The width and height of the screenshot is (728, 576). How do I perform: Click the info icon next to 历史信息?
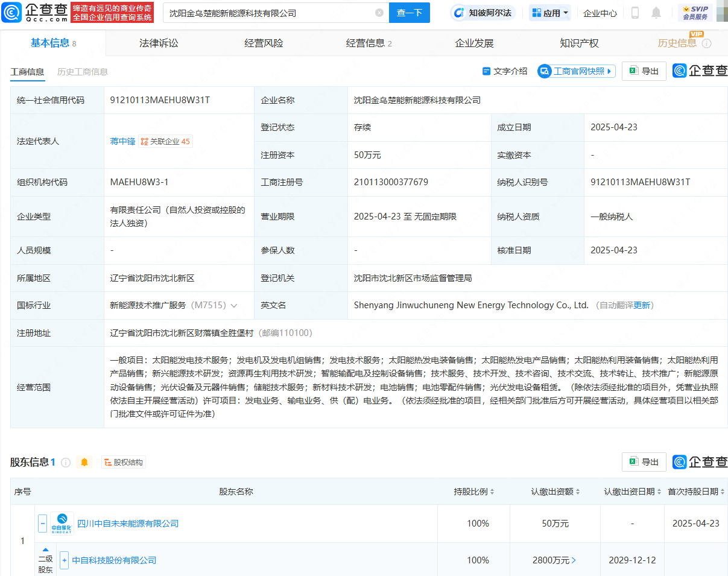[x=706, y=43]
